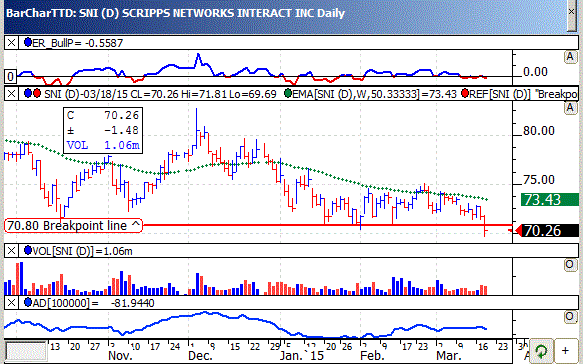Click the red SNI (D) bar color dot
Image resolution: width=583 pixels, height=364 pixels.
(x=37, y=93)
